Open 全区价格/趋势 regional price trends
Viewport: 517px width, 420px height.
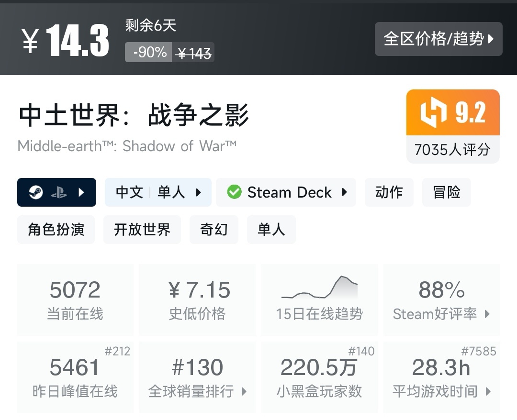[438, 39]
